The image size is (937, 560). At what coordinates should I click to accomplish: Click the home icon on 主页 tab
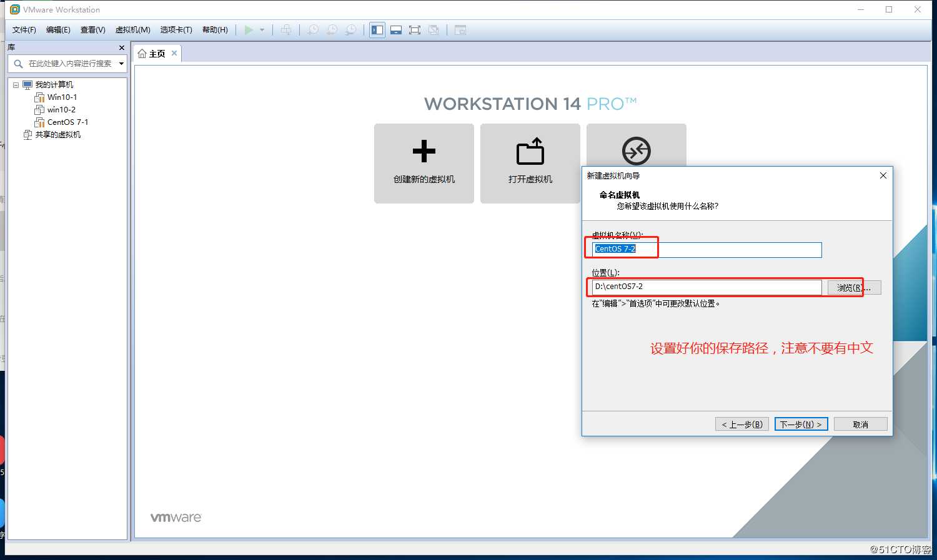pos(142,54)
